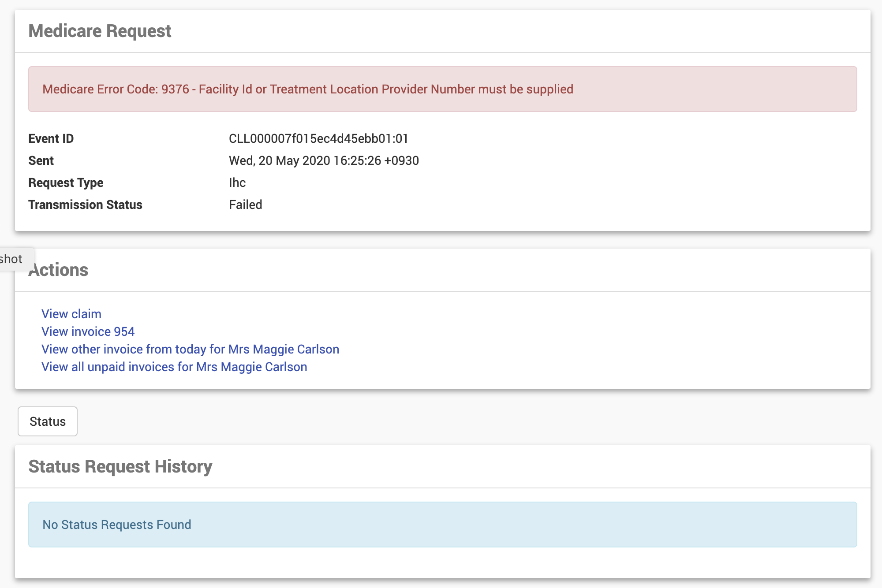Click the Medicare Request heading
Image resolution: width=882 pixels, height=588 pixels.
[100, 31]
